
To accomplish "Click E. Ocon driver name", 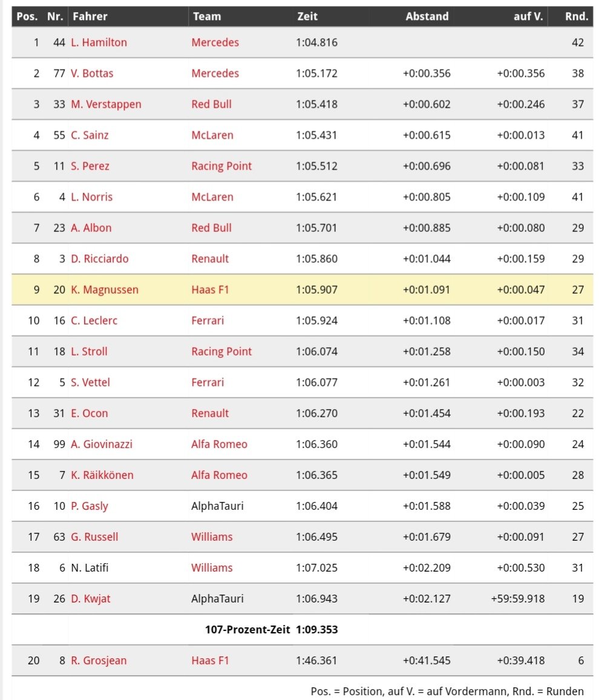I will (89, 414).
